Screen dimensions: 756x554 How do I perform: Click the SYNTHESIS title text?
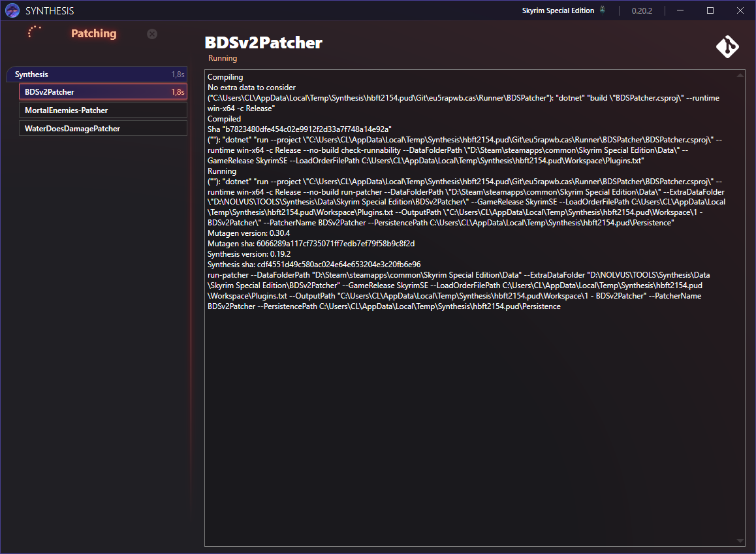coord(50,10)
